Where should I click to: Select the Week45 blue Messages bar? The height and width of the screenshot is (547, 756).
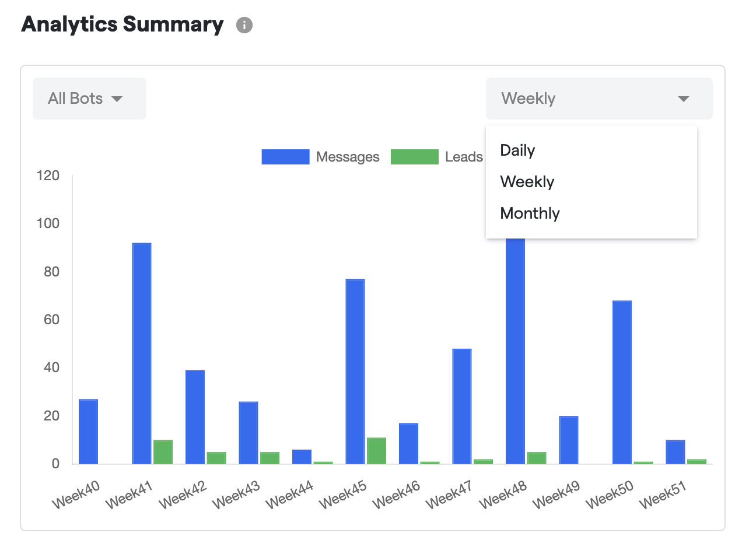[x=355, y=371]
